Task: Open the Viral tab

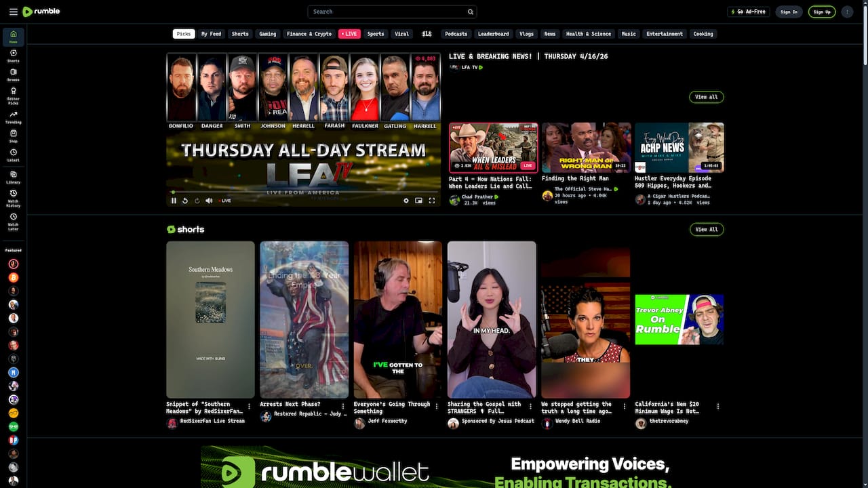Action: click(x=402, y=34)
